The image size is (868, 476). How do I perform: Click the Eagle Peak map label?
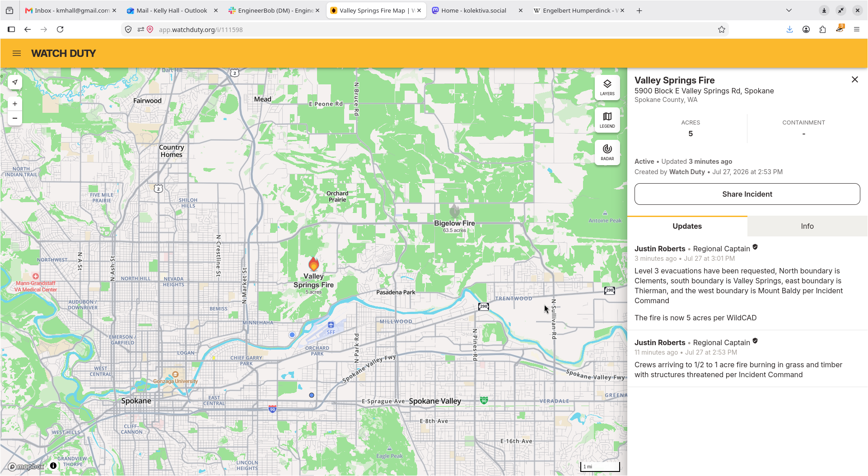point(389,456)
